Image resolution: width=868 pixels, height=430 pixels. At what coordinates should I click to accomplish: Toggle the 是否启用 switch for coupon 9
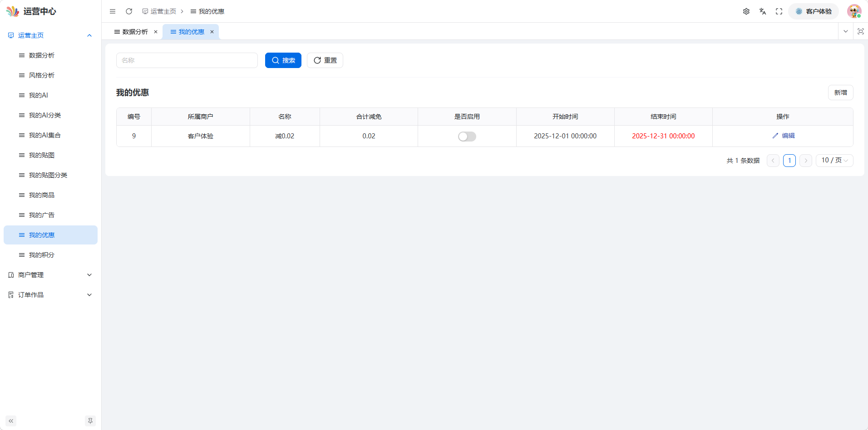tap(467, 137)
